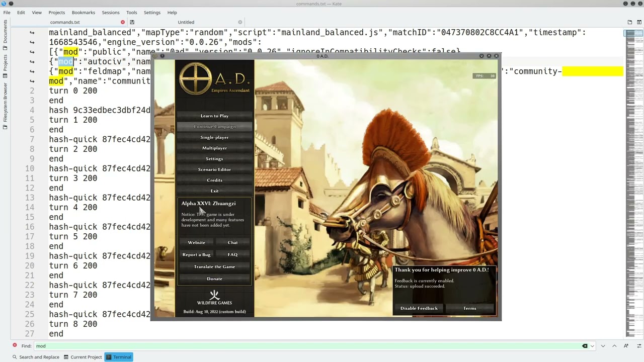
Task: Click line number 13 in Kate gutter
Action: pos(30,198)
